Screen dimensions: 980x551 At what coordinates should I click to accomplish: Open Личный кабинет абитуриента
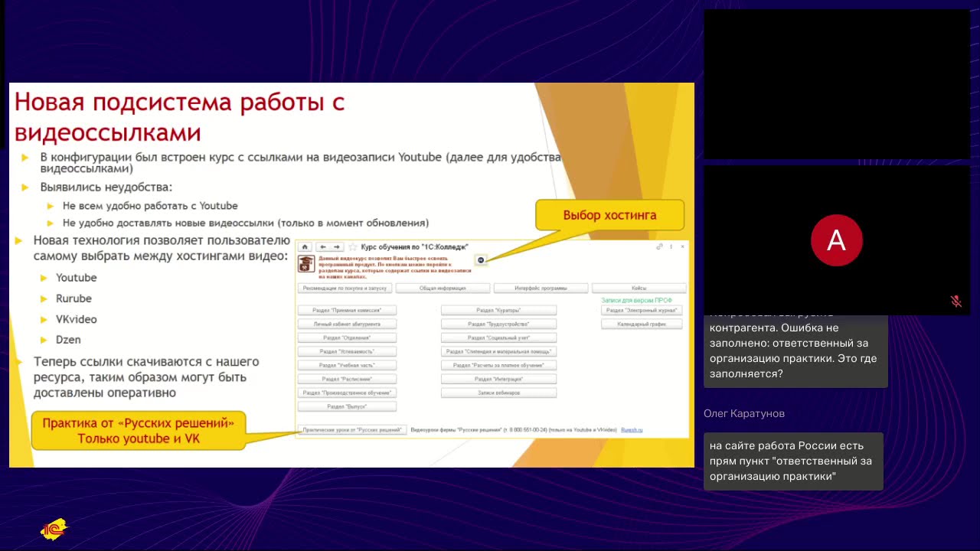tap(347, 324)
